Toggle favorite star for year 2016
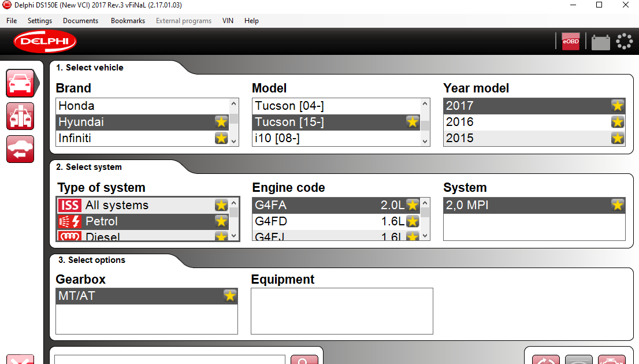The width and height of the screenshot is (639, 364). click(618, 122)
